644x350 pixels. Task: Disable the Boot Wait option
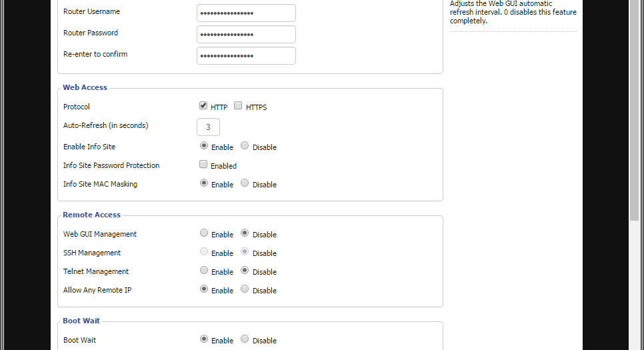coord(245,339)
